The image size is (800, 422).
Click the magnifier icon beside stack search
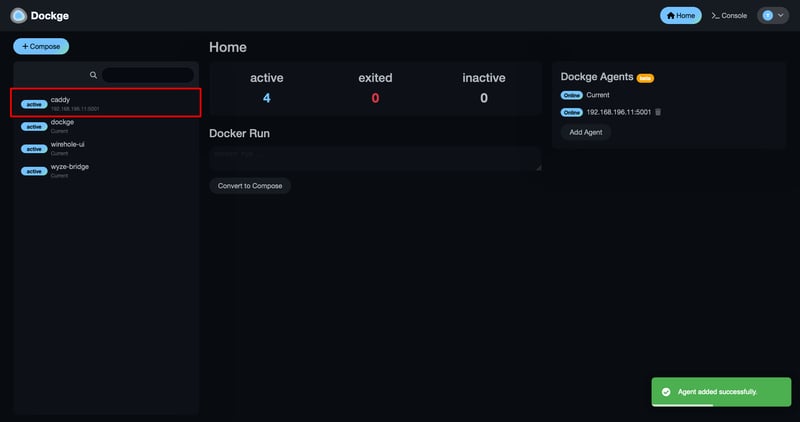coord(93,75)
